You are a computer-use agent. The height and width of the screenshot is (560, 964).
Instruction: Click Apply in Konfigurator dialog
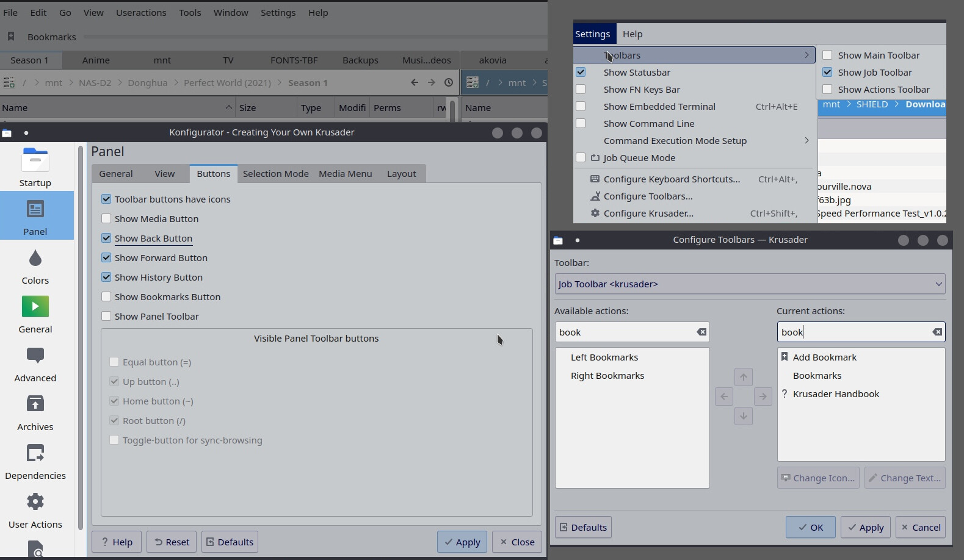(462, 542)
